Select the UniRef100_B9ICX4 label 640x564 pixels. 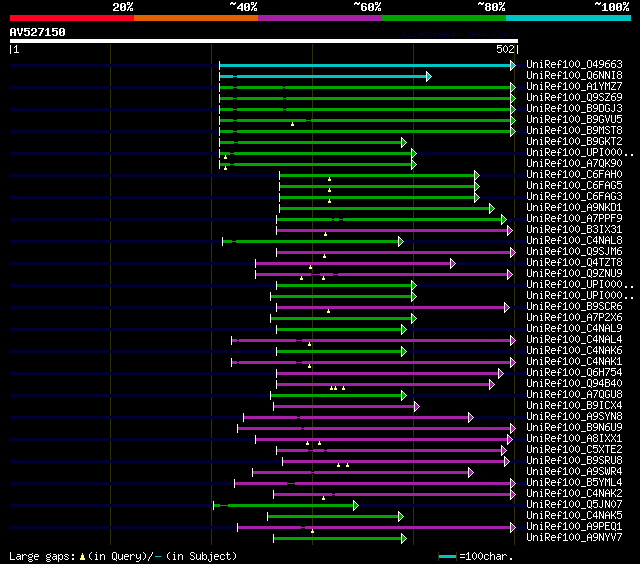pyautogui.click(x=574, y=406)
